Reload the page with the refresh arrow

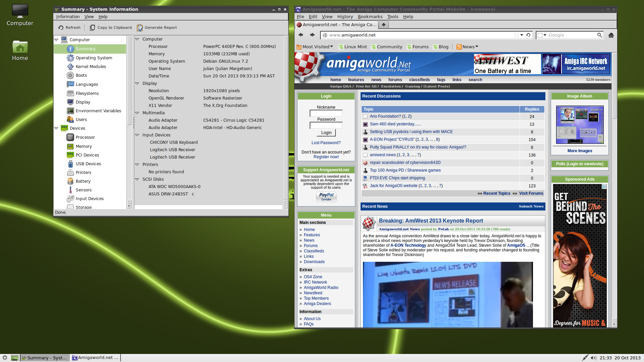528,35
